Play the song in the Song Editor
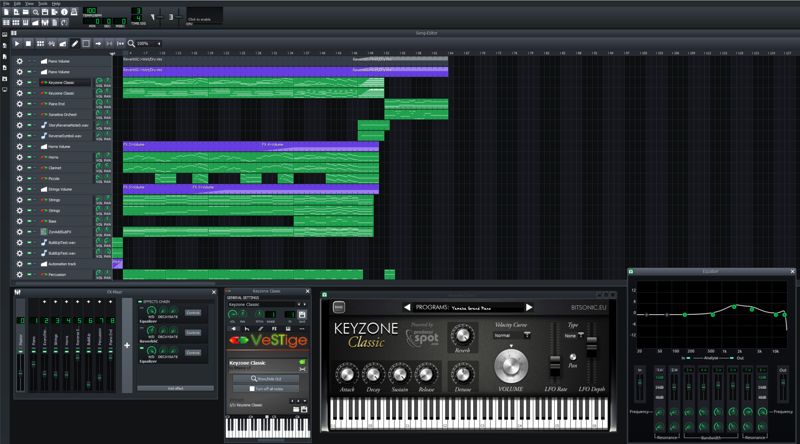 pyautogui.click(x=17, y=43)
